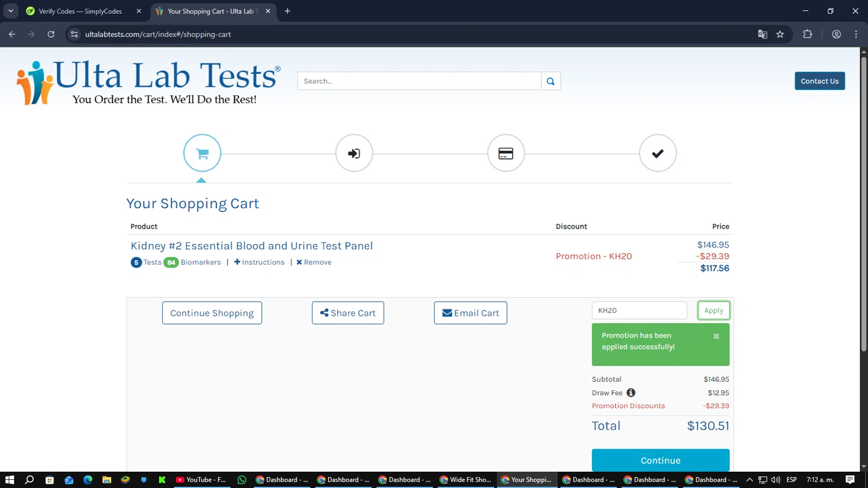Click the payment card step icon

coord(506,153)
